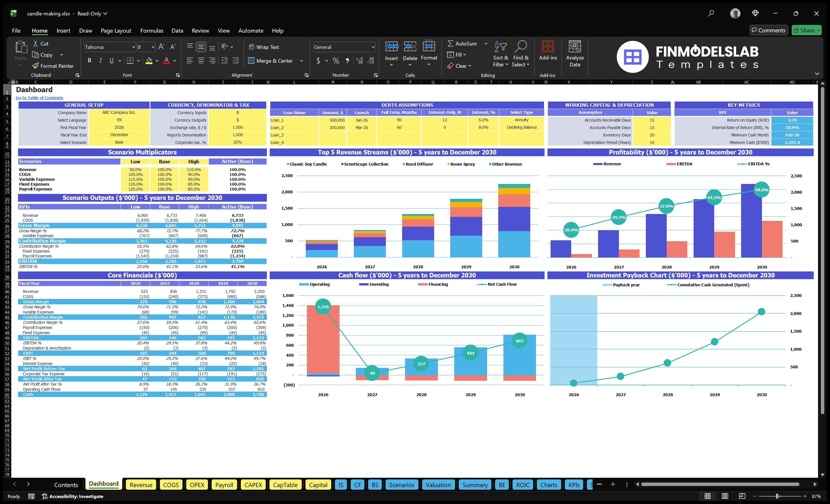Select the Format Painter tool
This screenshot has height=504, width=830.
click(53, 66)
